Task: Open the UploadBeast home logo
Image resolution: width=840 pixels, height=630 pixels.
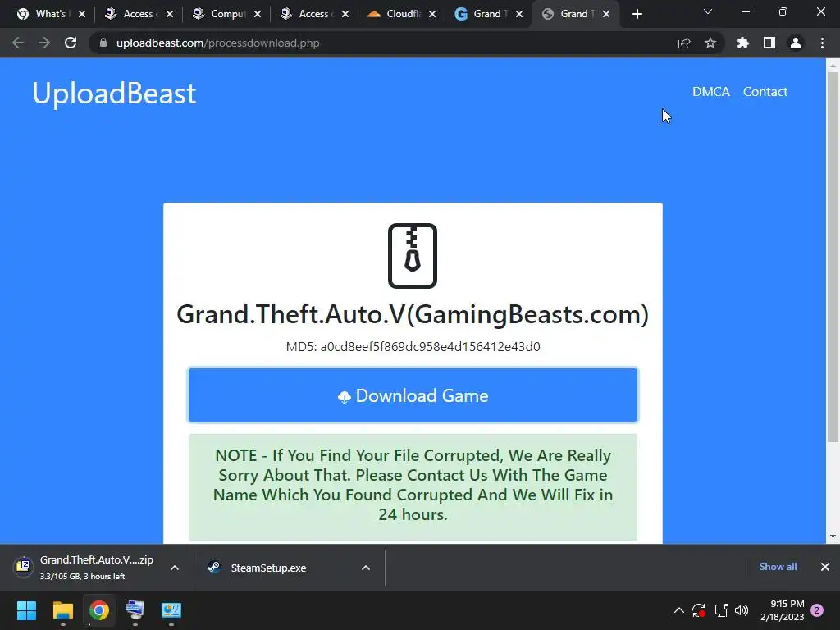Action: tap(114, 94)
